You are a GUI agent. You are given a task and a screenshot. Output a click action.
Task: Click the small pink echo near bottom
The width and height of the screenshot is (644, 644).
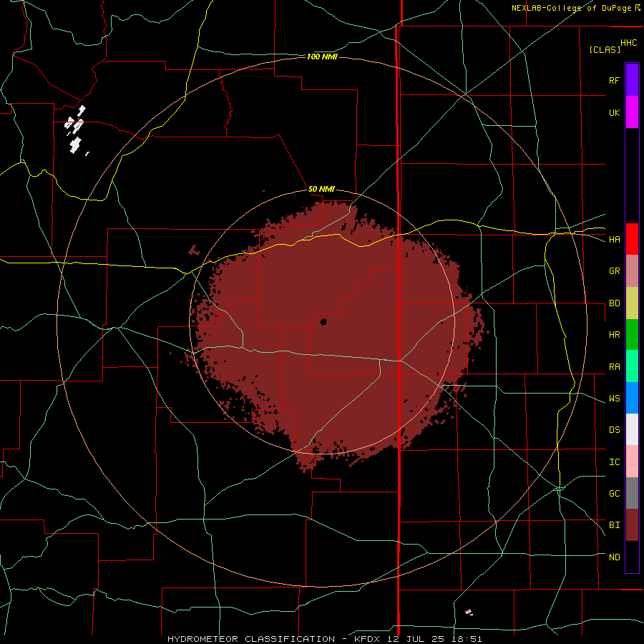pyautogui.click(x=469, y=613)
